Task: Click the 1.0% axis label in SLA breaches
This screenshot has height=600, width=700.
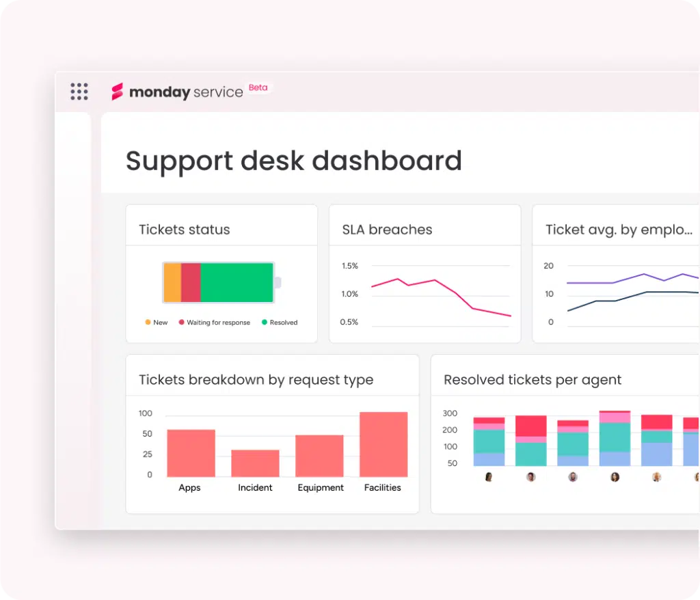Action: pos(349,294)
